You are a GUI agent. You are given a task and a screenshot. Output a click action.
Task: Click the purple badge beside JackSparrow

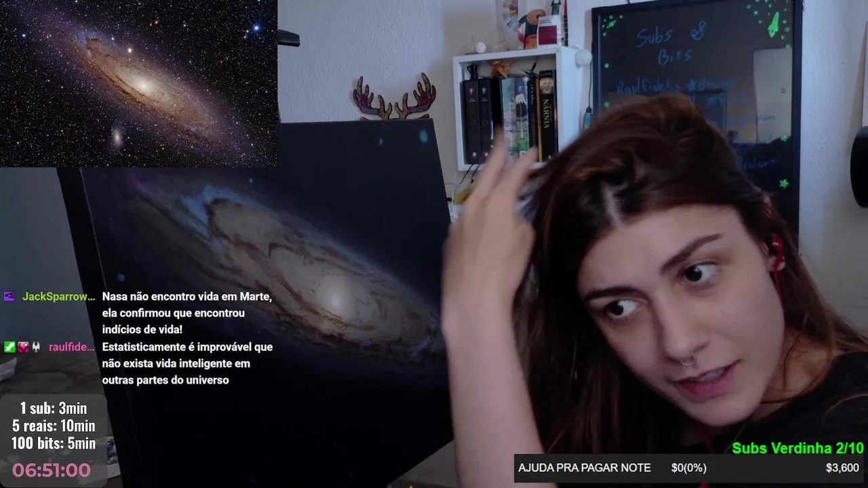pos(9,296)
